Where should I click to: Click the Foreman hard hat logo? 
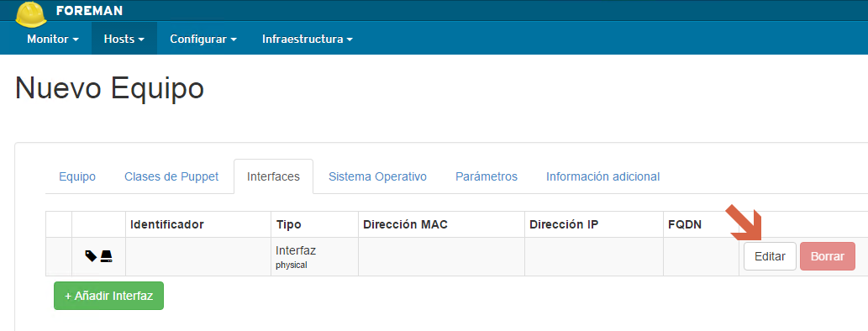click(31, 13)
